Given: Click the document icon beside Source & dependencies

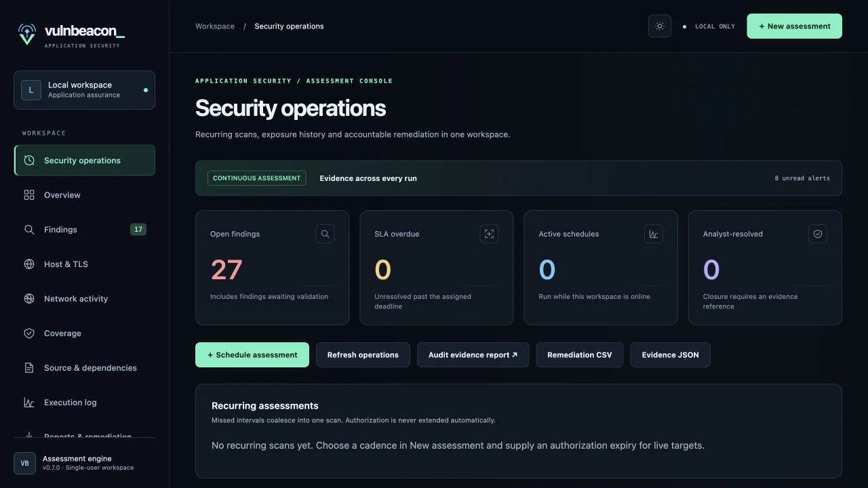Looking at the screenshot, I should coord(29,368).
